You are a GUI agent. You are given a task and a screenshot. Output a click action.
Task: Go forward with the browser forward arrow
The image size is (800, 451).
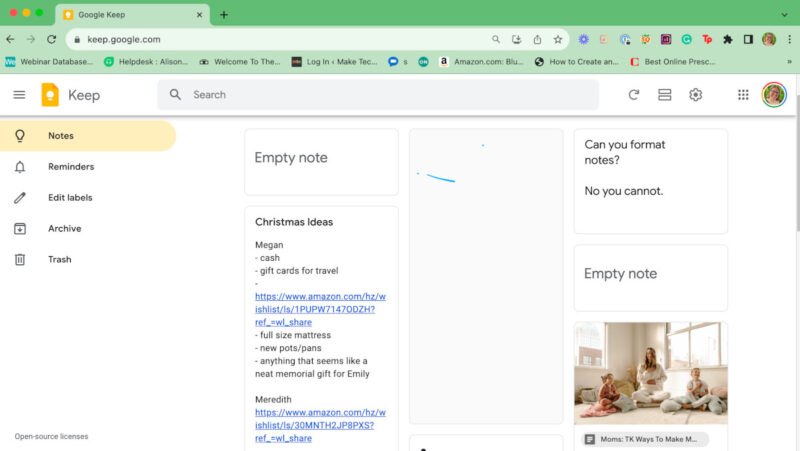[x=31, y=39]
